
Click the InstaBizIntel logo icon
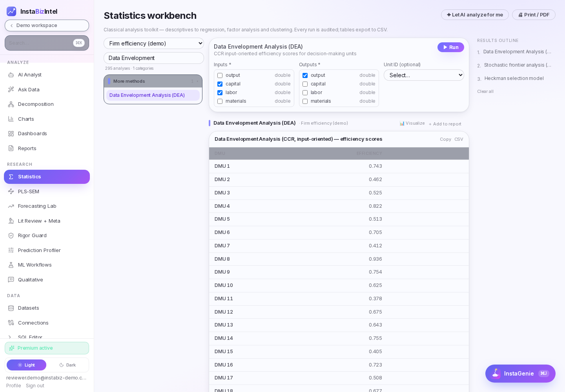tap(11, 11)
